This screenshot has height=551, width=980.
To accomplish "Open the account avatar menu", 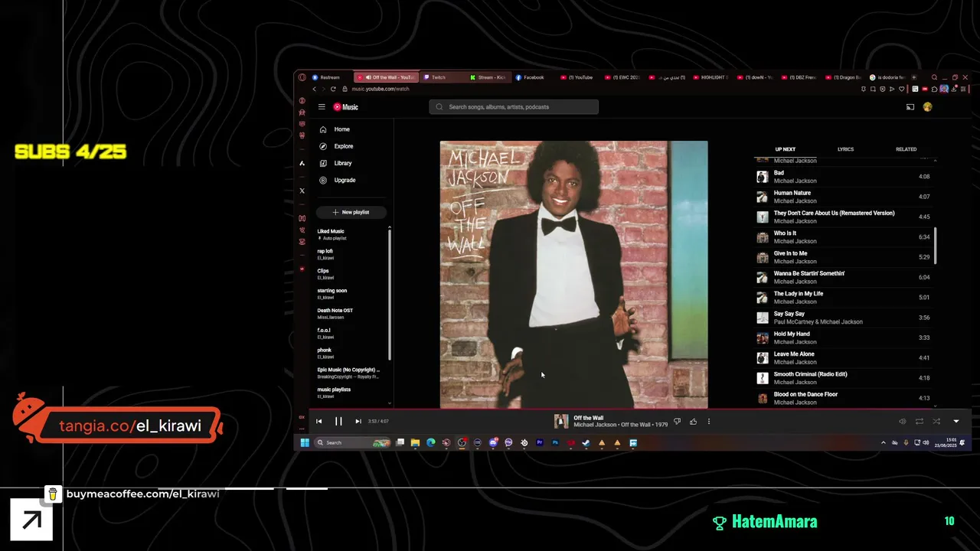I will click(x=927, y=107).
